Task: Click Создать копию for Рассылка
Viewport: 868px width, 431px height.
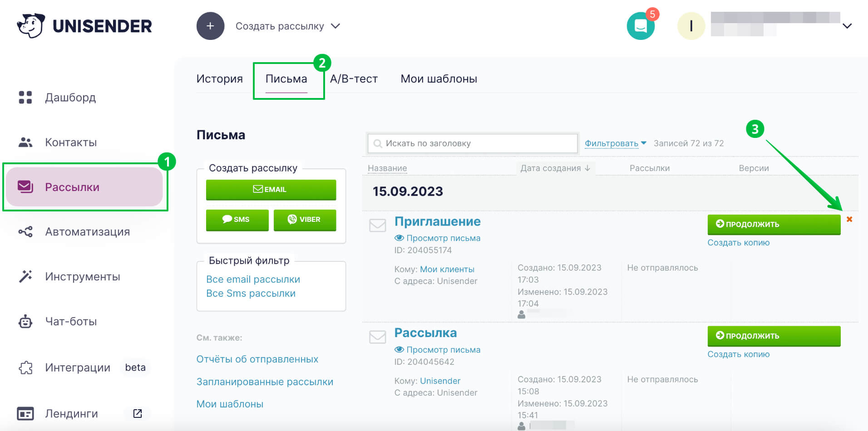Action: pyautogui.click(x=738, y=354)
